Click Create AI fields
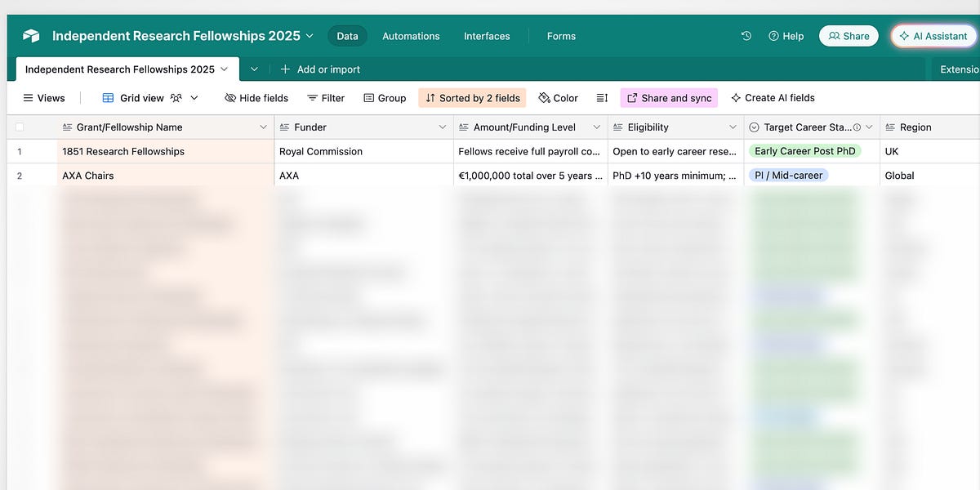Image resolution: width=980 pixels, height=490 pixels. pyautogui.click(x=773, y=98)
